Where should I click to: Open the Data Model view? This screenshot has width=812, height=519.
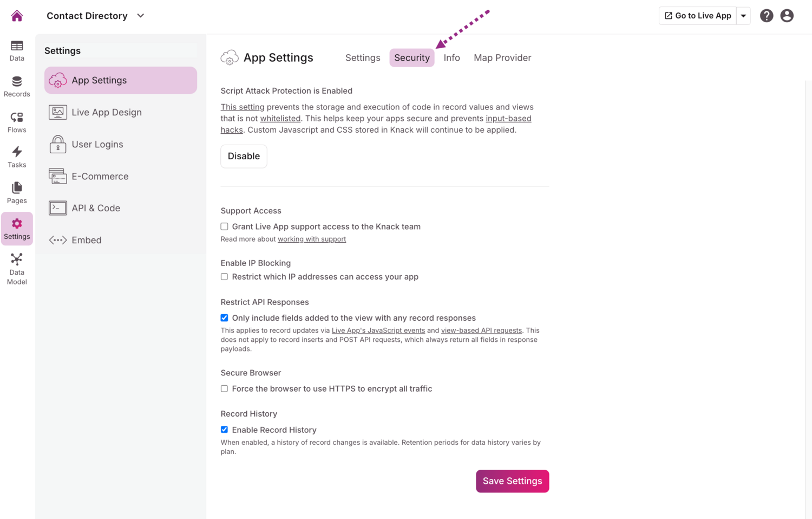tap(17, 269)
